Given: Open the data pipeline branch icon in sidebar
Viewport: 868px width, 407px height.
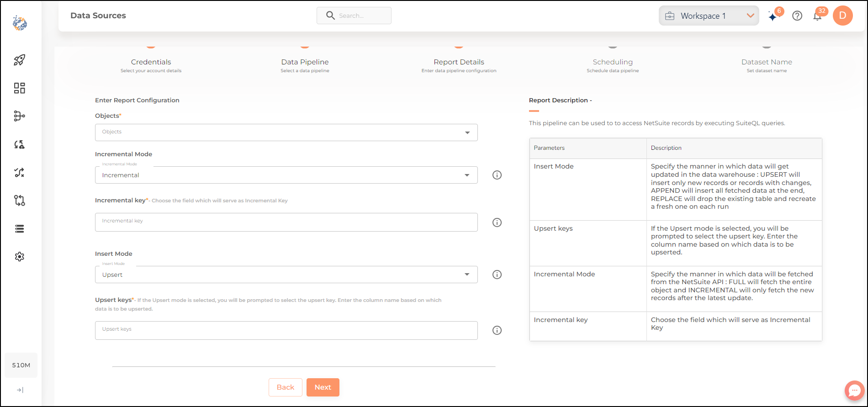Looking at the screenshot, I should [x=20, y=116].
